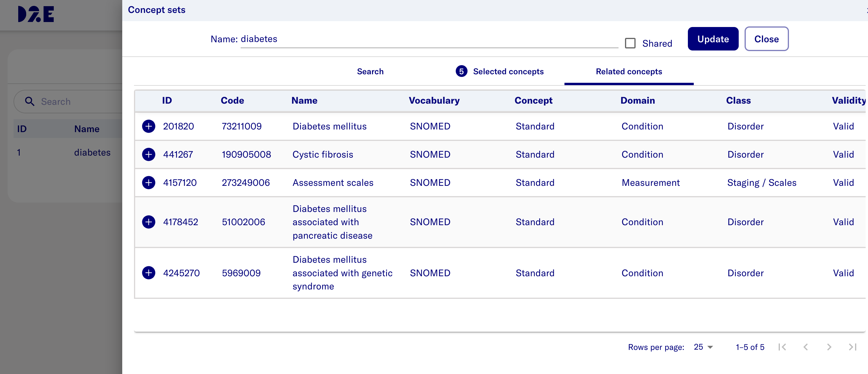The height and width of the screenshot is (374, 868).
Task: Add genetic syndrome diabetes concept plus icon
Action: click(x=148, y=273)
